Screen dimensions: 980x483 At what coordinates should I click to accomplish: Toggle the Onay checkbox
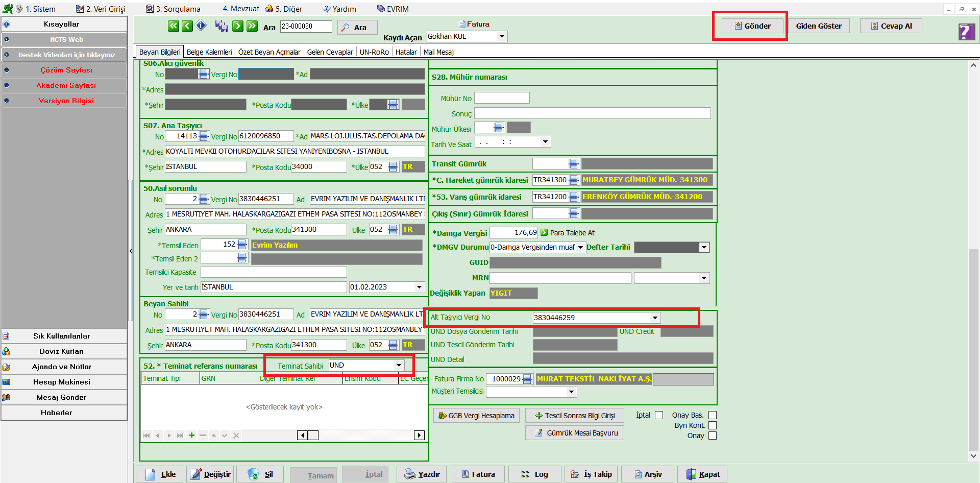pyautogui.click(x=713, y=436)
